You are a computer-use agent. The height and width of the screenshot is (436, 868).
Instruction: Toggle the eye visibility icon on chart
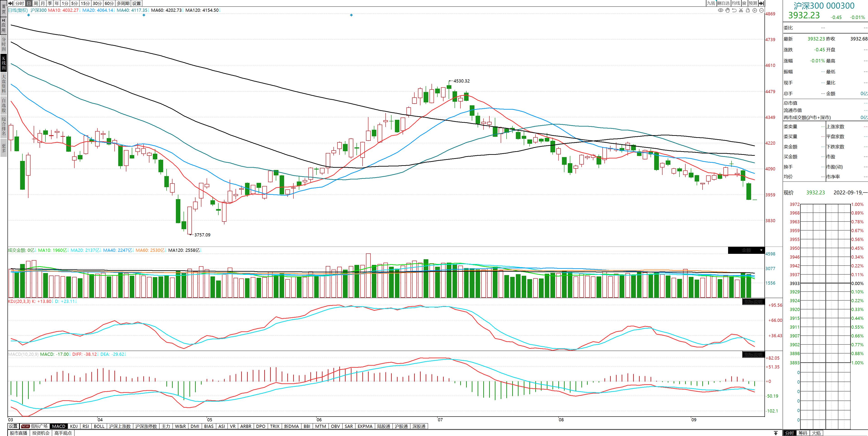point(720,10)
